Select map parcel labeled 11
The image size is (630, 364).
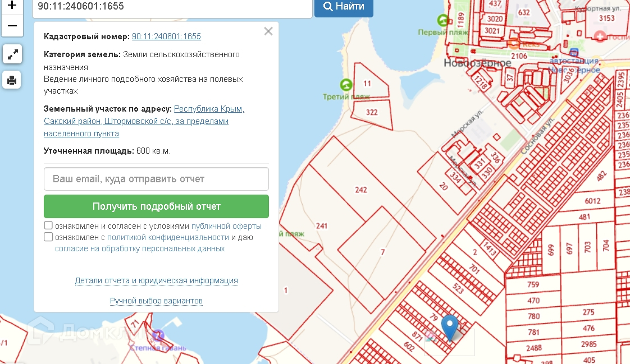[x=367, y=84]
